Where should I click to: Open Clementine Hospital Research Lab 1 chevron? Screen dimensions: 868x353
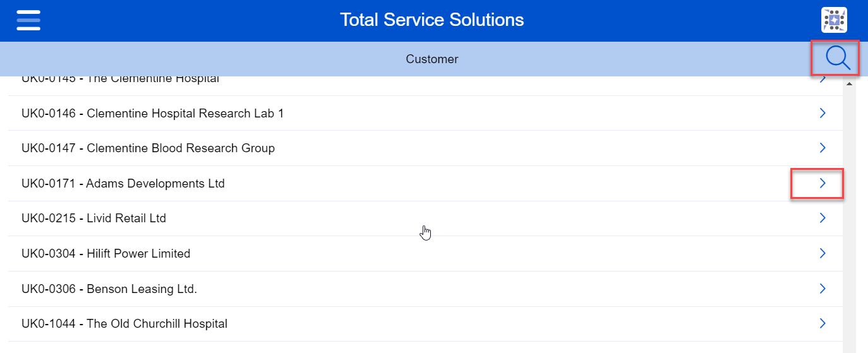[x=823, y=113]
